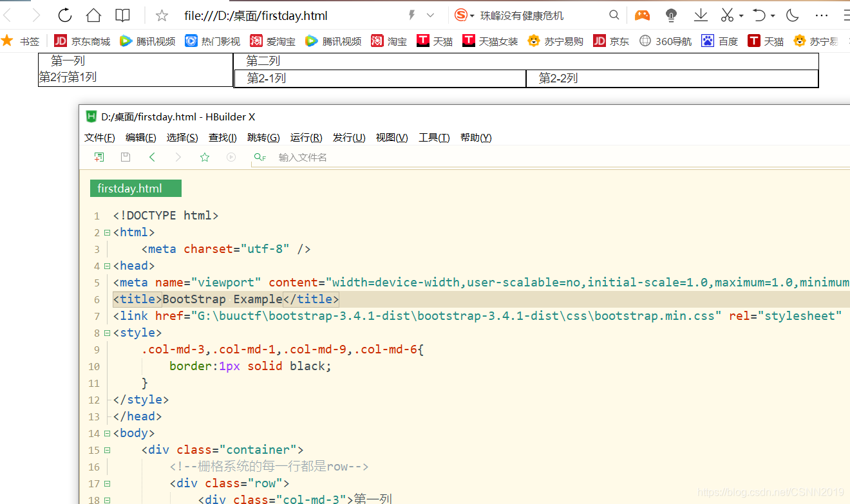Open the 帮助(Y) menu in HBuilder X
This screenshot has width=850, height=504.
[x=476, y=137]
